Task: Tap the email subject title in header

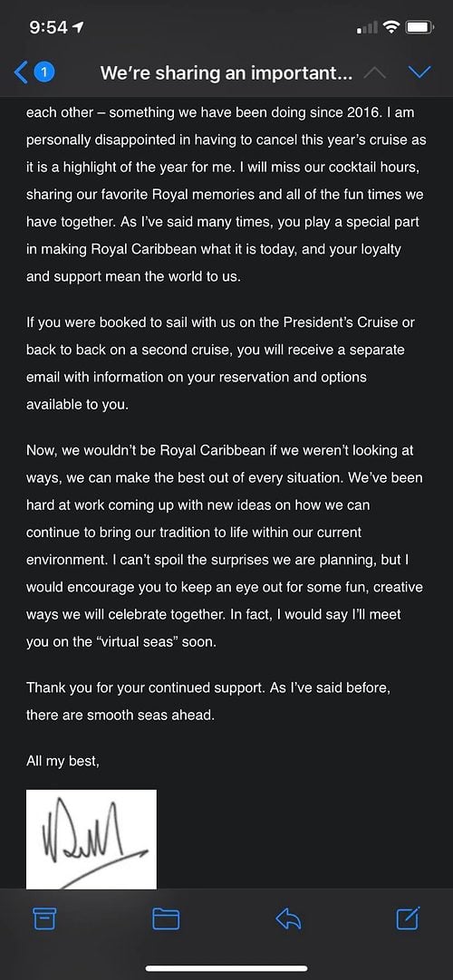Action: 226,73
